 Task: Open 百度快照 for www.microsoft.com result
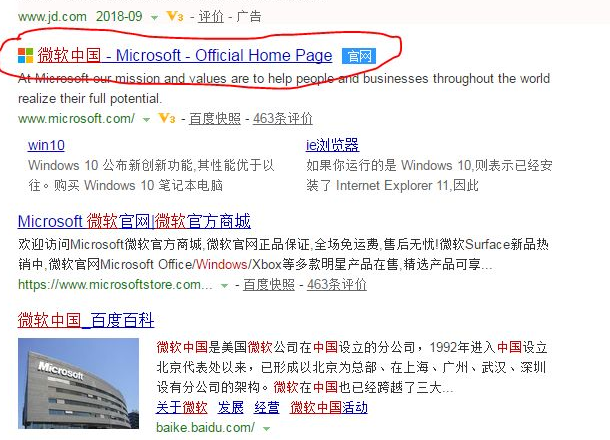[215, 118]
